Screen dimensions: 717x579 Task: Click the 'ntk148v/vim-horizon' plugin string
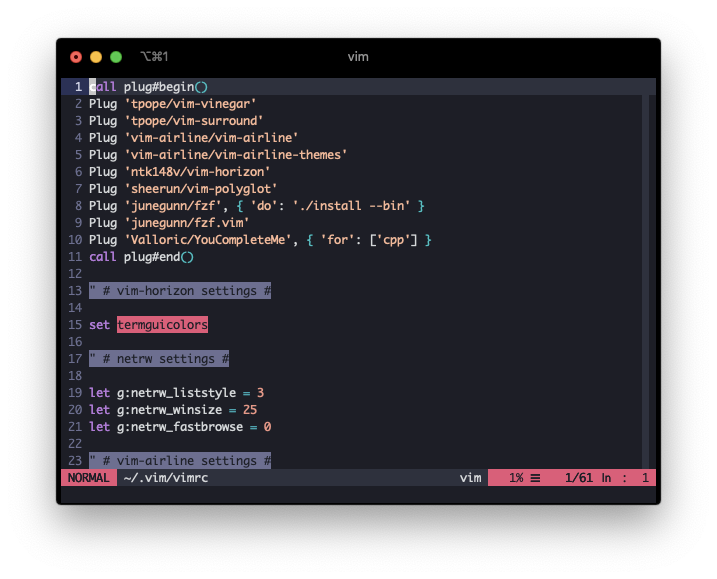198,172
